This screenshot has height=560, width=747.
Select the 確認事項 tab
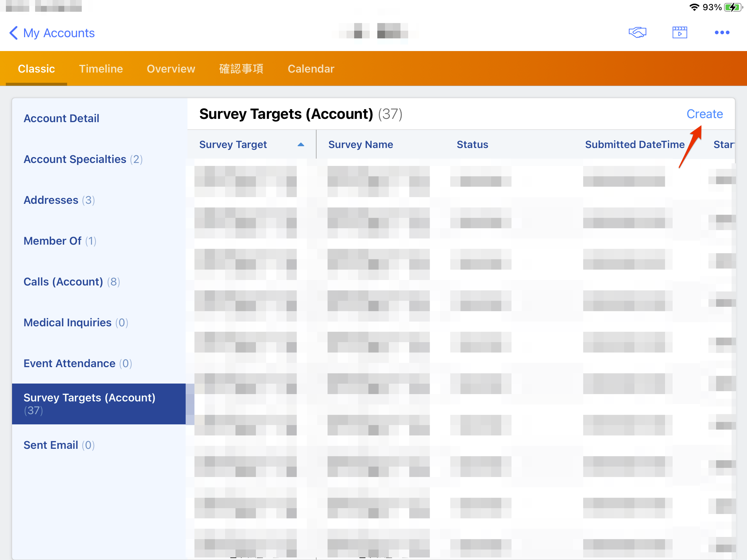(x=241, y=69)
